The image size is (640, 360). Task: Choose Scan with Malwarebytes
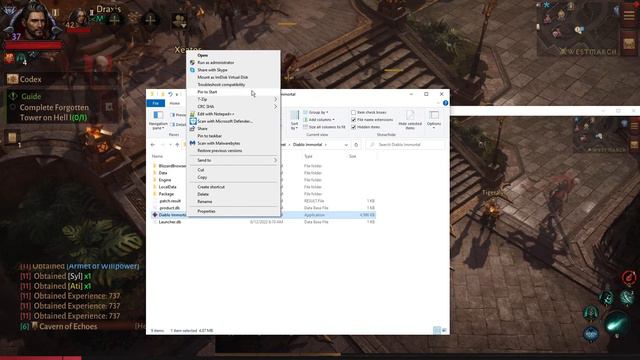click(x=219, y=143)
